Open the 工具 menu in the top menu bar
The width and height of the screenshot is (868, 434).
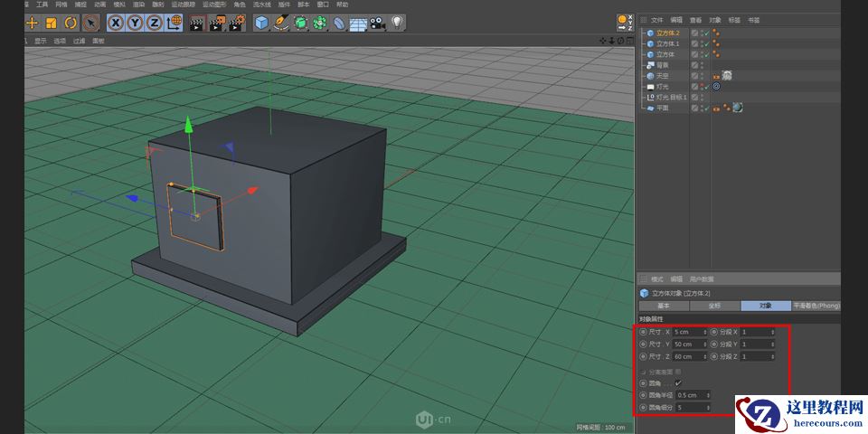[42, 5]
